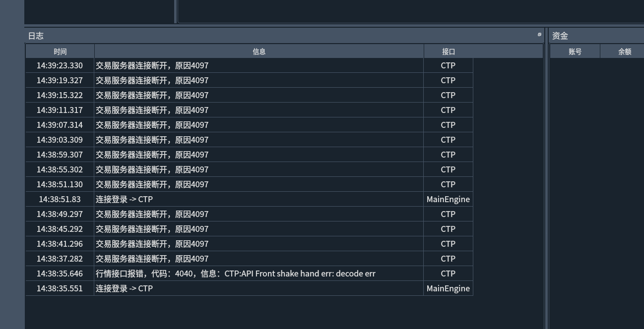
Task: Select the 14:39:03.309 timestamp cell
Action: click(60, 140)
